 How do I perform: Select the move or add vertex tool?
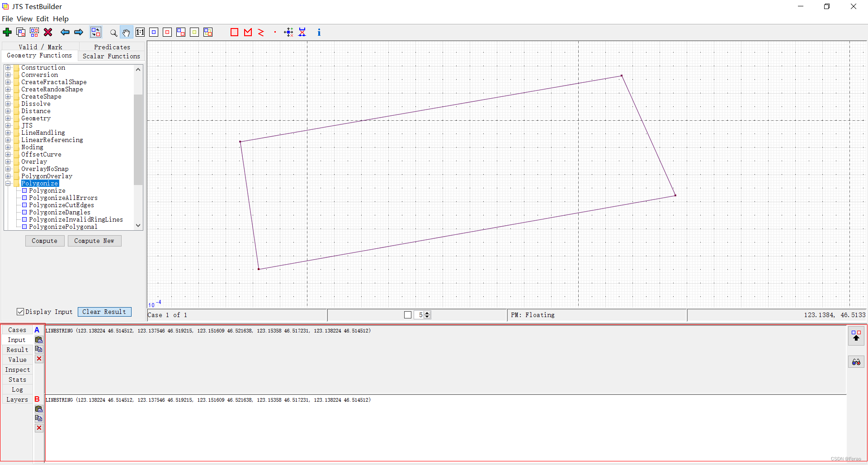(x=288, y=32)
